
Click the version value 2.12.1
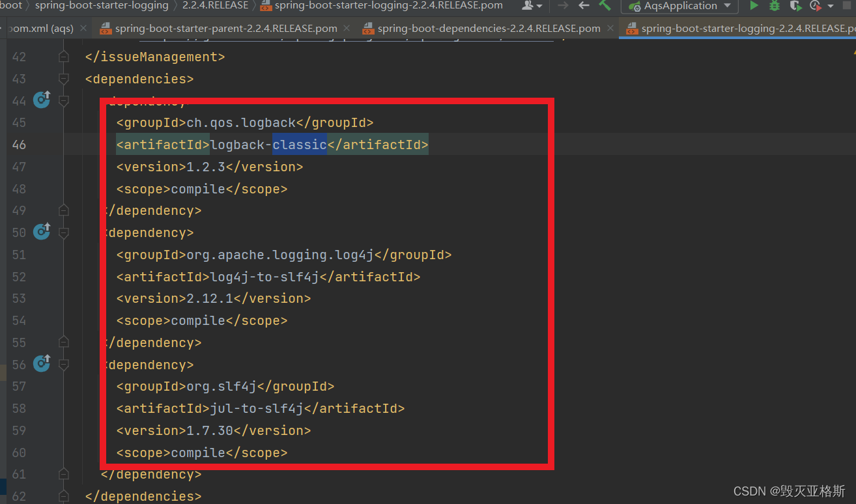coord(210,298)
